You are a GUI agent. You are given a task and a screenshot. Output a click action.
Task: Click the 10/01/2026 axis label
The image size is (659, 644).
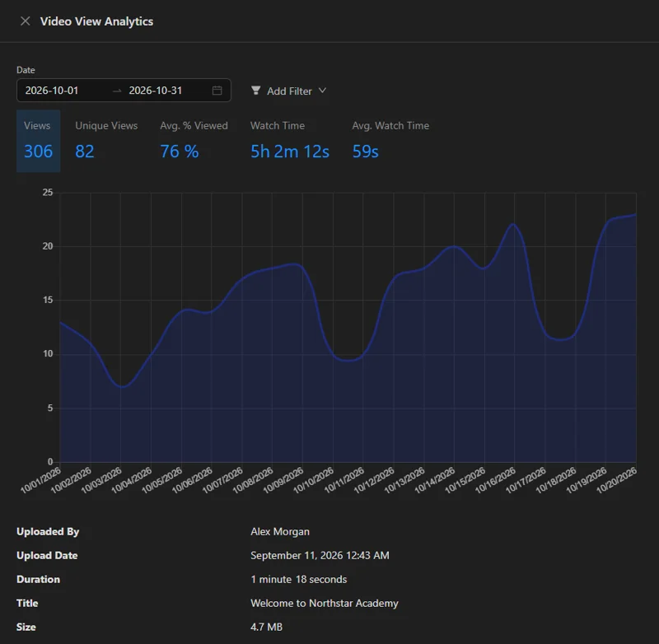pos(40,480)
